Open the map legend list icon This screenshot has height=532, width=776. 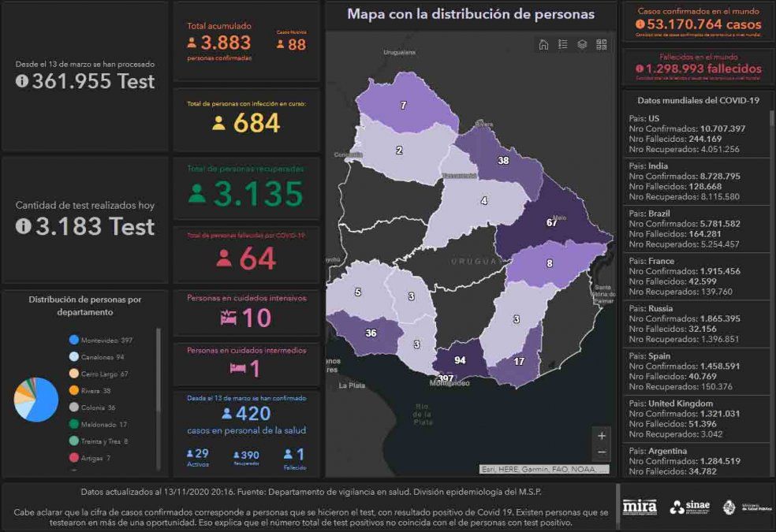click(562, 45)
